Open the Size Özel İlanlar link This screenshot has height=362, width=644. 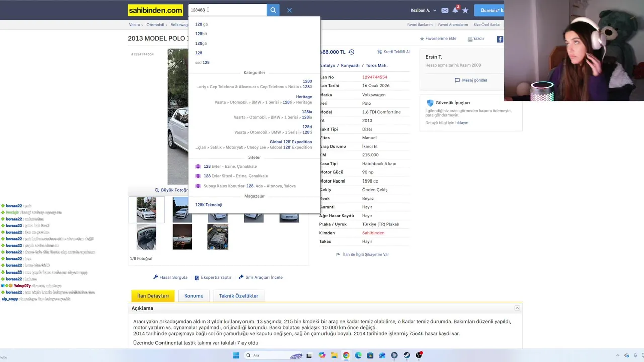tap(487, 25)
